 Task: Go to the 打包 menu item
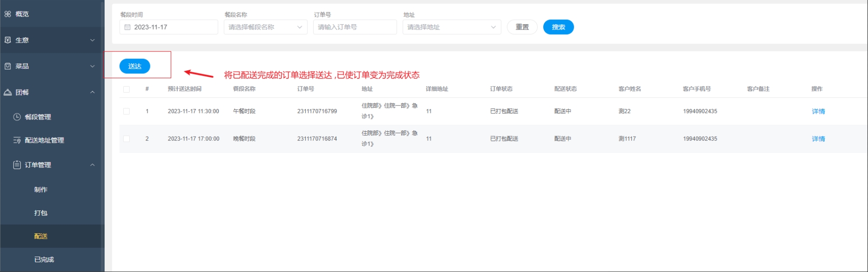(x=40, y=213)
